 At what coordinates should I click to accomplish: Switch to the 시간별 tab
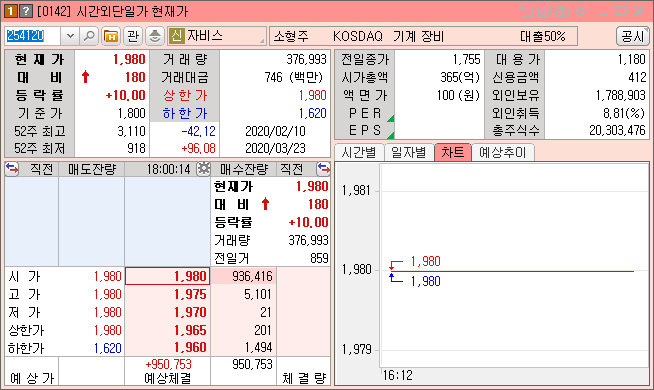[x=359, y=152]
